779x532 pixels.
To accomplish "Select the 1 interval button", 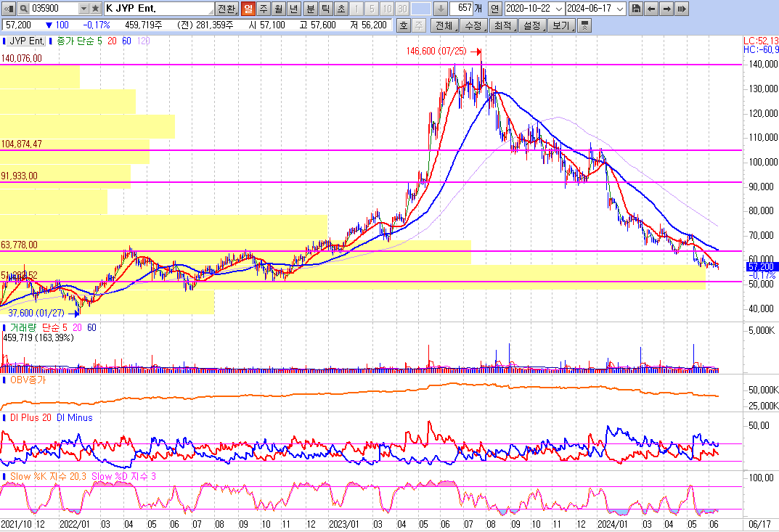I will click(x=356, y=9).
